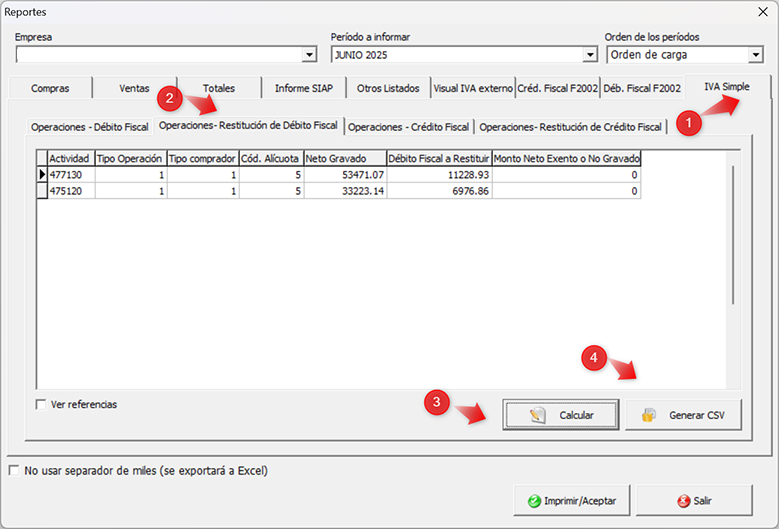Expand Orden de los períodos combo box
The image size is (779, 529).
pos(755,55)
